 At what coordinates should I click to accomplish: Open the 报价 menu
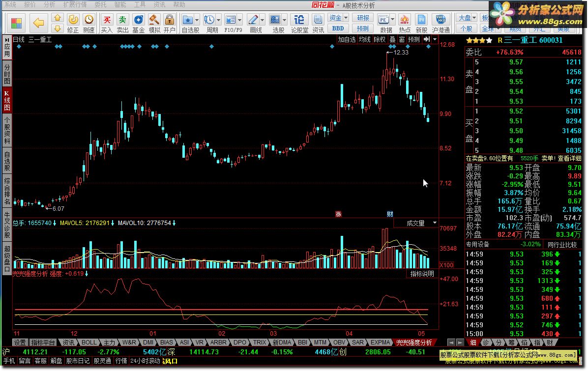29,4
